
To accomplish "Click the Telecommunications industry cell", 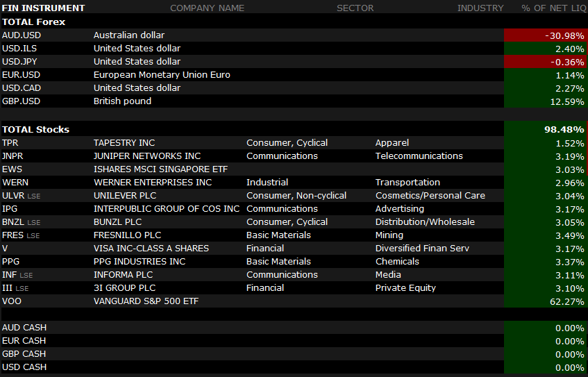I will tap(419, 156).
